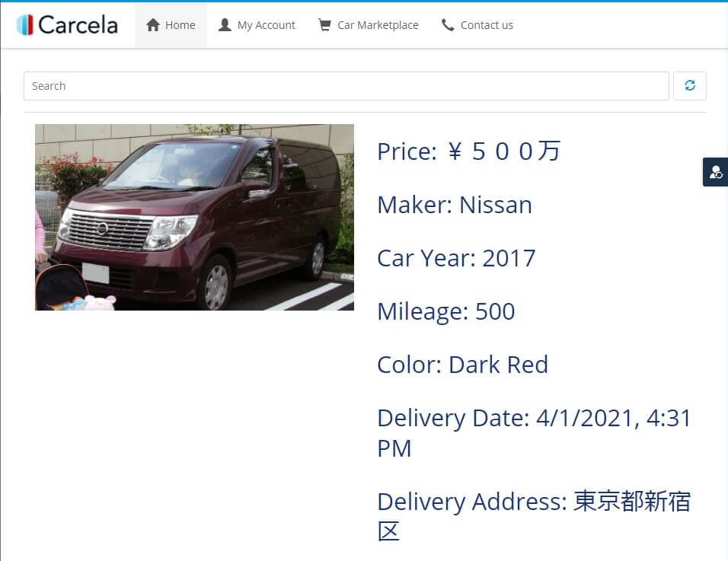Click the Carcela logo
This screenshot has width=728, height=561.
67,24
